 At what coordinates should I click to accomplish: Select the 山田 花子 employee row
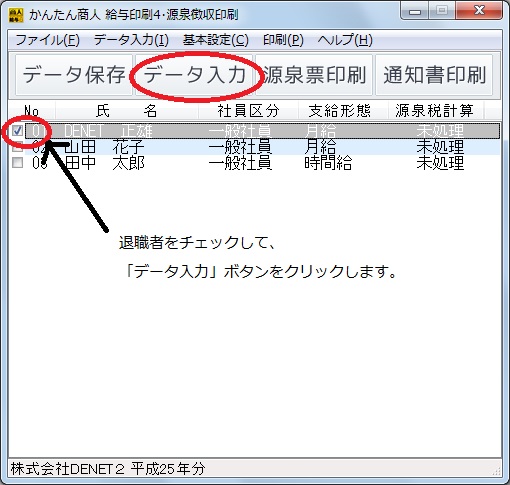(x=262, y=147)
